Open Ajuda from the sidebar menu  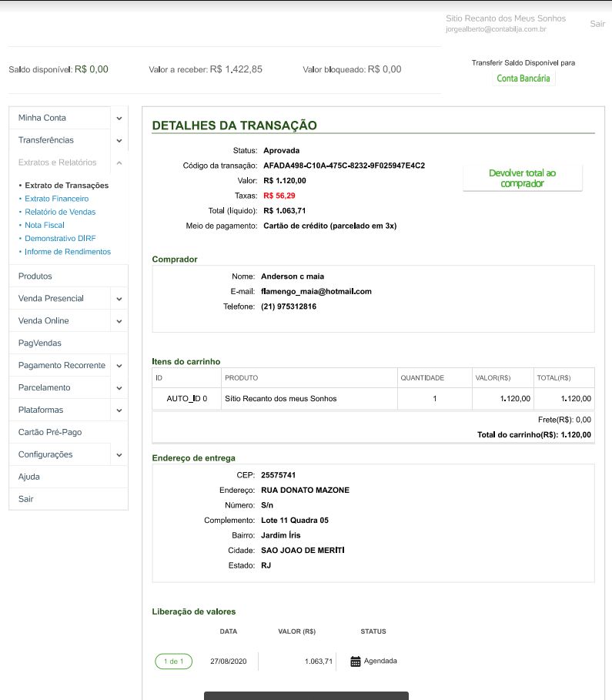click(29, 477)
